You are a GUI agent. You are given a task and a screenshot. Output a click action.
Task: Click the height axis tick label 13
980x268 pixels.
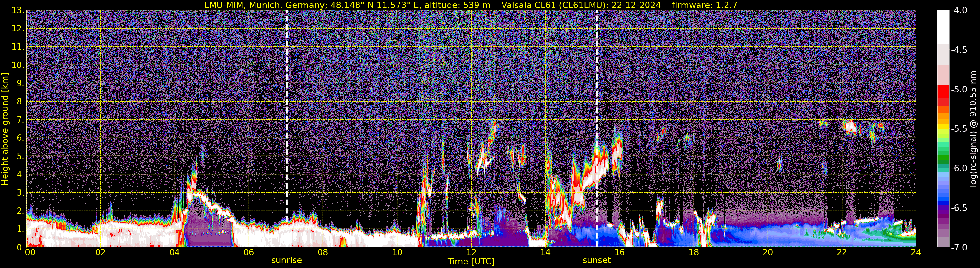tap(18, 11)
